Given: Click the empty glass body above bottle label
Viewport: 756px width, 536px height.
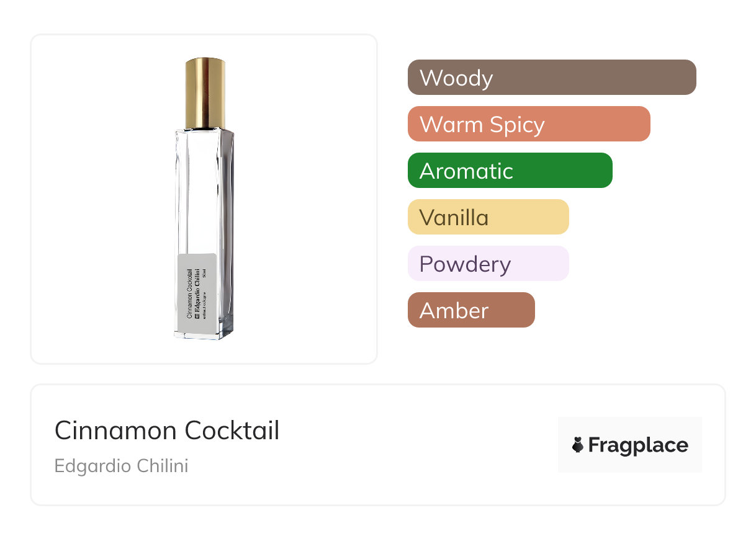Looking at the screenshot, I should pyautogui.click(x=204, y=192).
